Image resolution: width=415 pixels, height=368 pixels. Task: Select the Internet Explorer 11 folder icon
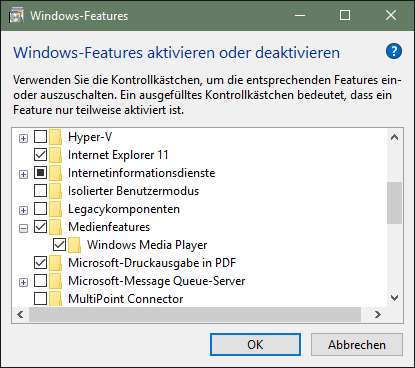pos(55,155)
